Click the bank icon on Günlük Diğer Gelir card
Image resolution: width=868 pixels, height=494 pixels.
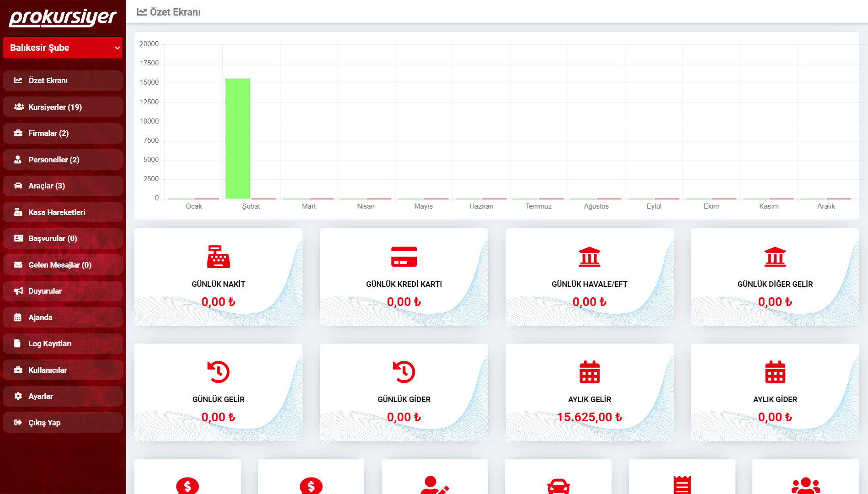pyautogui.click(x=775, y=257)
